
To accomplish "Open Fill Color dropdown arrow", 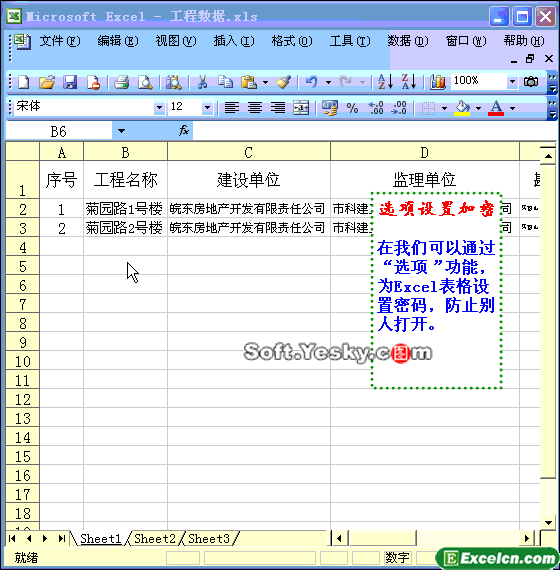I will coord(479,108).
